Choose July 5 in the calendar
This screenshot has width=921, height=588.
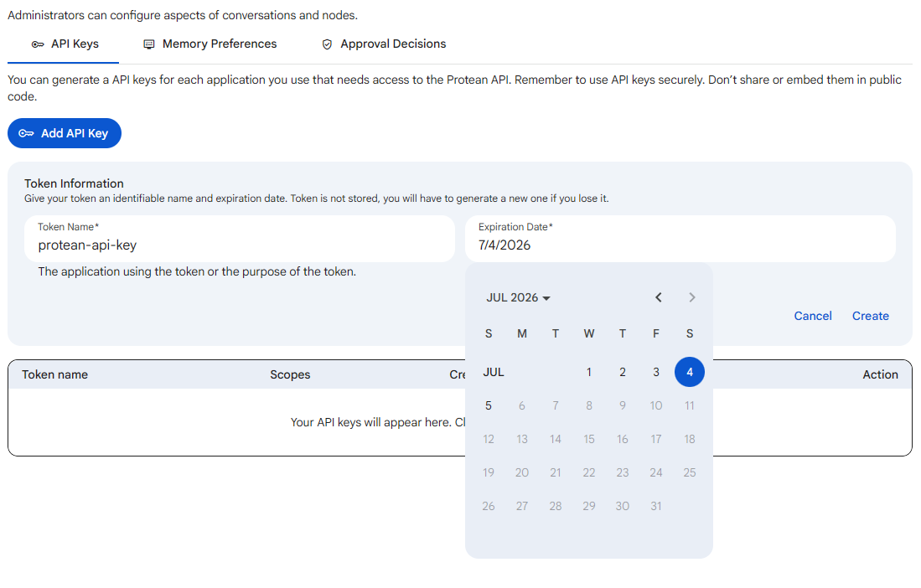(x=489, y=405)
